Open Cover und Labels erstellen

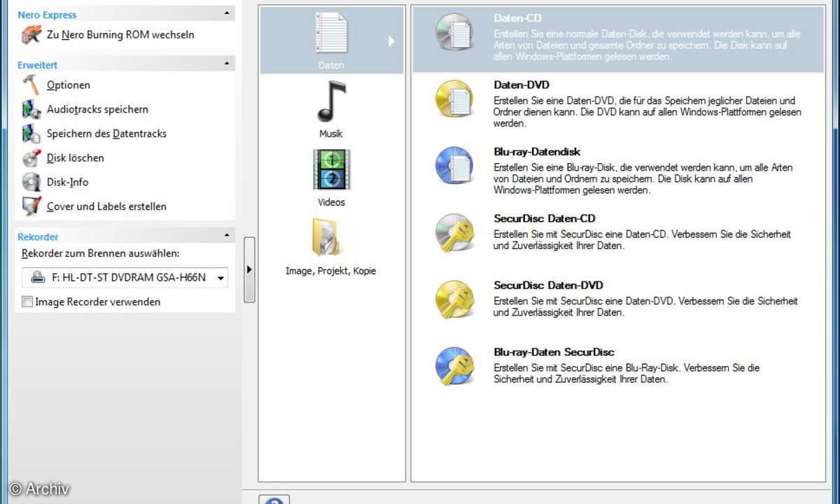point(106,206)
